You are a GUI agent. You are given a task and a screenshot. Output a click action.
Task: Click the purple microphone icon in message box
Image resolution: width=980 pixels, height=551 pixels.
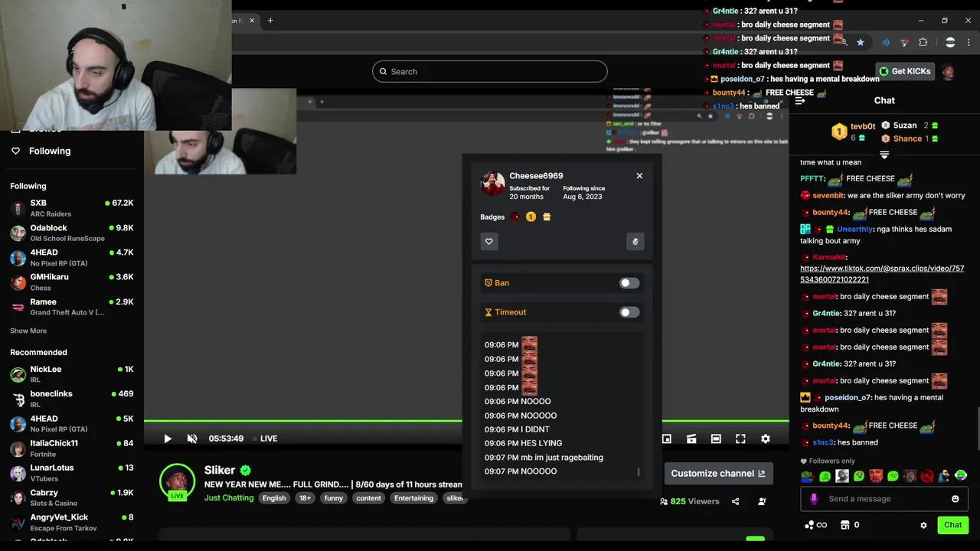point(814,499)
